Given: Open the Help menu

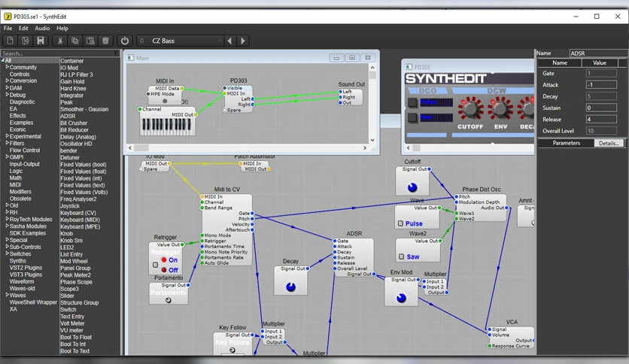Looking at the screenshot, I should (62, 28).
